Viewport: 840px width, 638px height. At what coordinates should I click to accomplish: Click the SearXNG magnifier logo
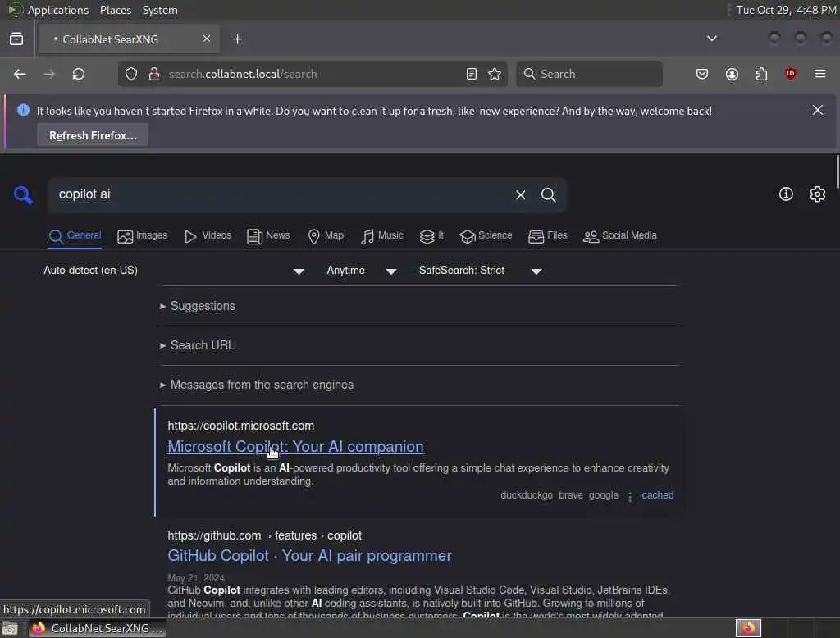[x=23, y=194]
